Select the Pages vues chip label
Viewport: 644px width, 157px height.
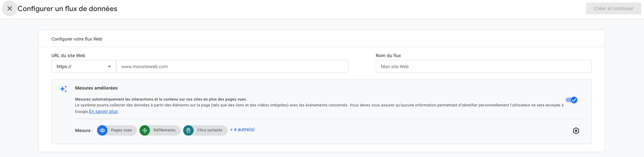coord(121,130)
